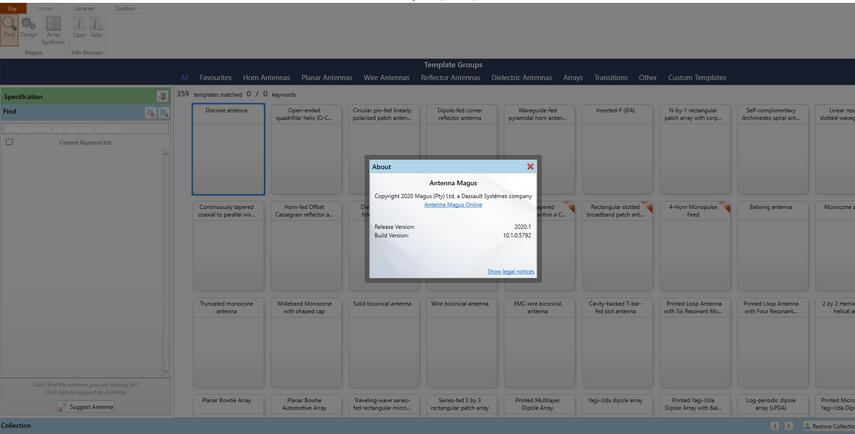Select Rectangular slotted broadband patch template

click(617, 246)
